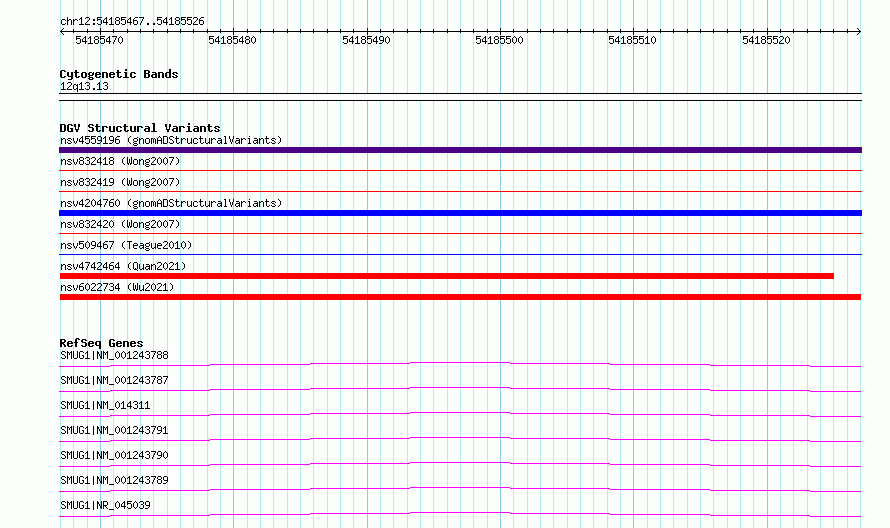The width and height of the screenshot is (890, 528).
Task: Click transcript SMUG1|NM_001243789
Action: coord(114,480)
